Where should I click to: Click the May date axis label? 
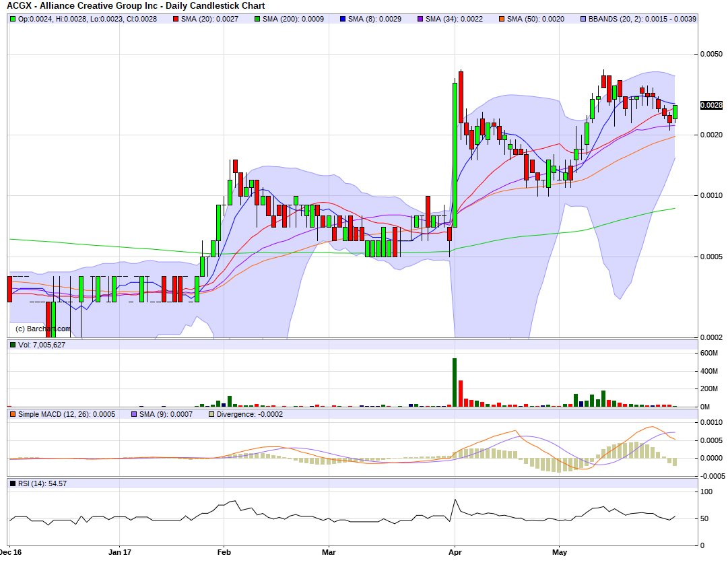pos(560,552)
